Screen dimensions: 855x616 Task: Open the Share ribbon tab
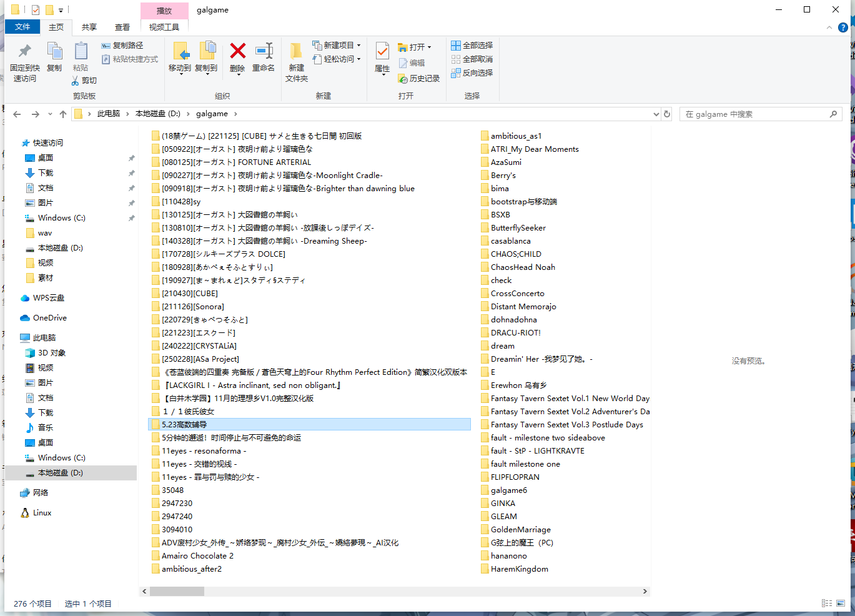point(89,27)
